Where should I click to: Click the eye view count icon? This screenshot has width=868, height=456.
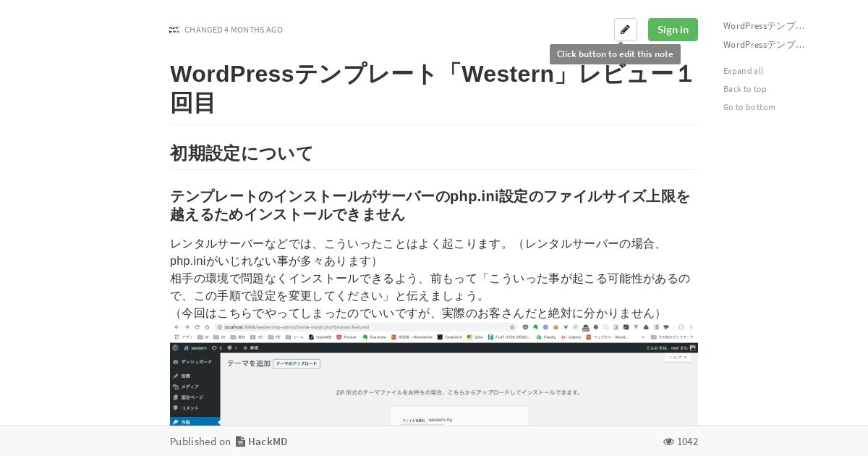(668, 442)
